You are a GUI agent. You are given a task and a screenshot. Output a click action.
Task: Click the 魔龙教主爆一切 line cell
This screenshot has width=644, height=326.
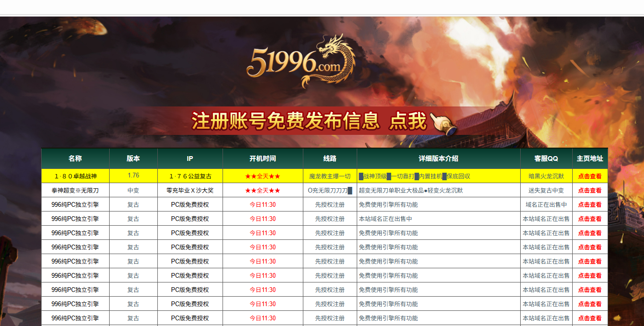[330, 176]
